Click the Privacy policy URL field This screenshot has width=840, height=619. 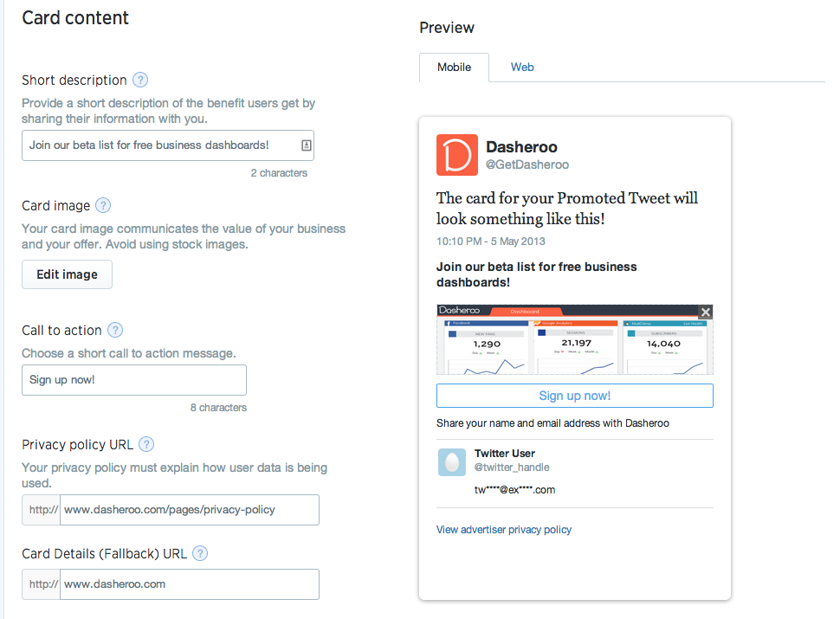(188, 510)
